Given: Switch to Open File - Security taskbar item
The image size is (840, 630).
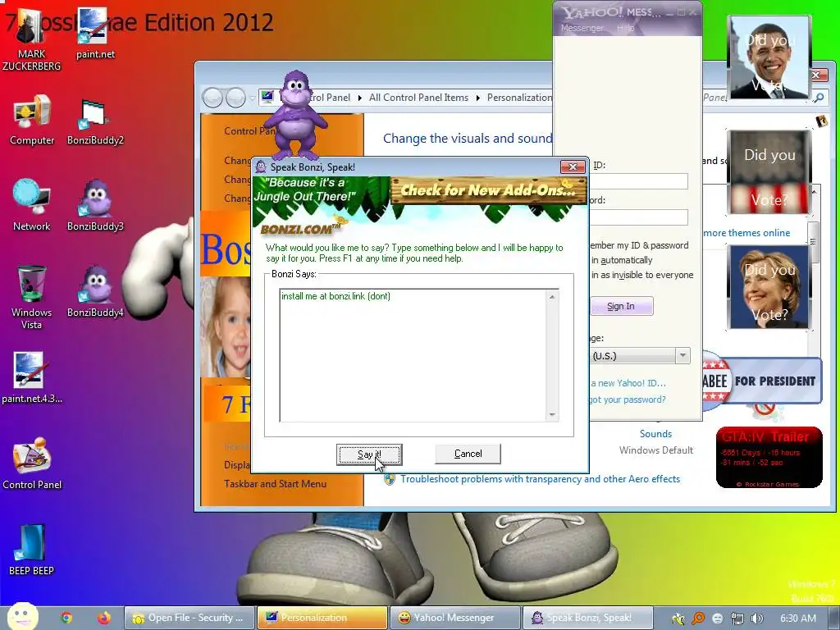Looking at the screenshot, I should tap(189, 618).
